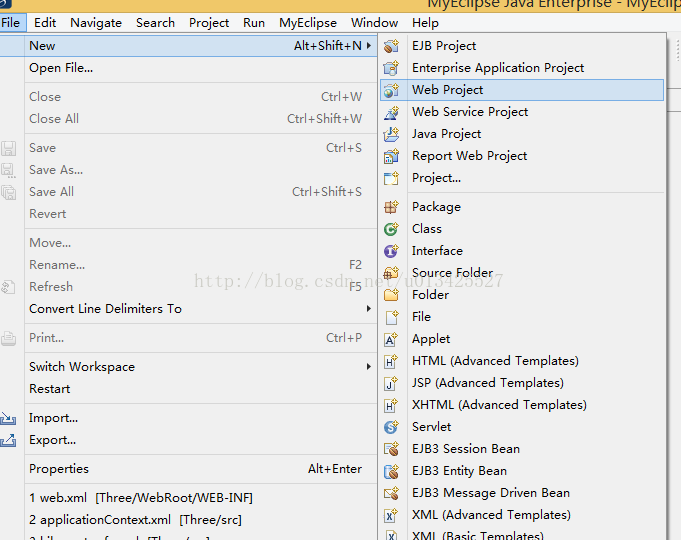Click Restart in the File menu
Screen dimensions: 681x540
(50, 389)
